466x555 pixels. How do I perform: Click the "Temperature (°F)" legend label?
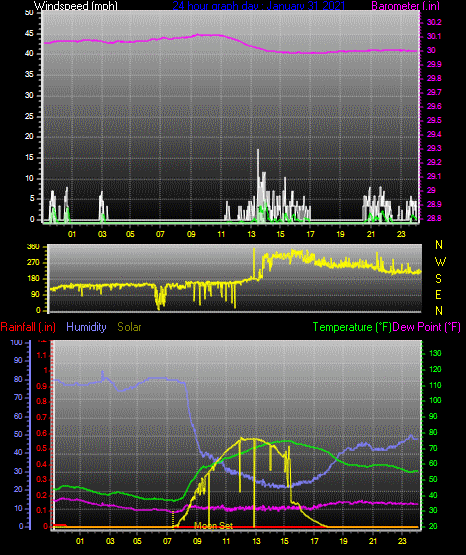click(352, 327)
